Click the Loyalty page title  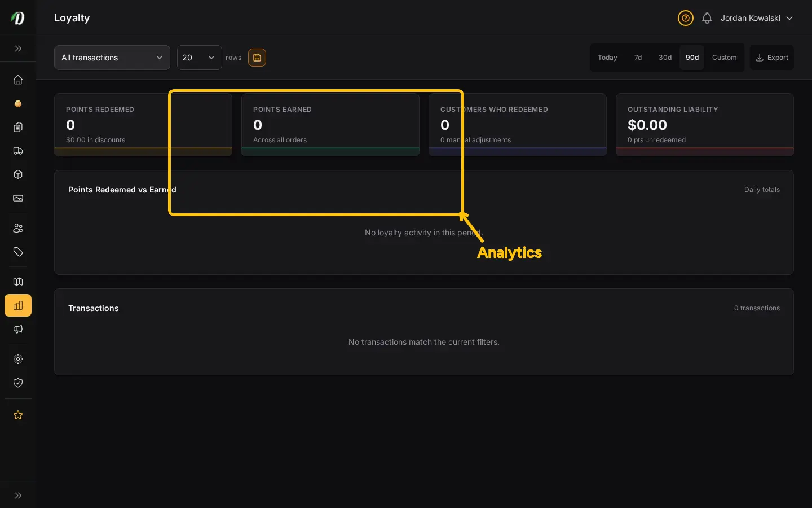point(72,18)
